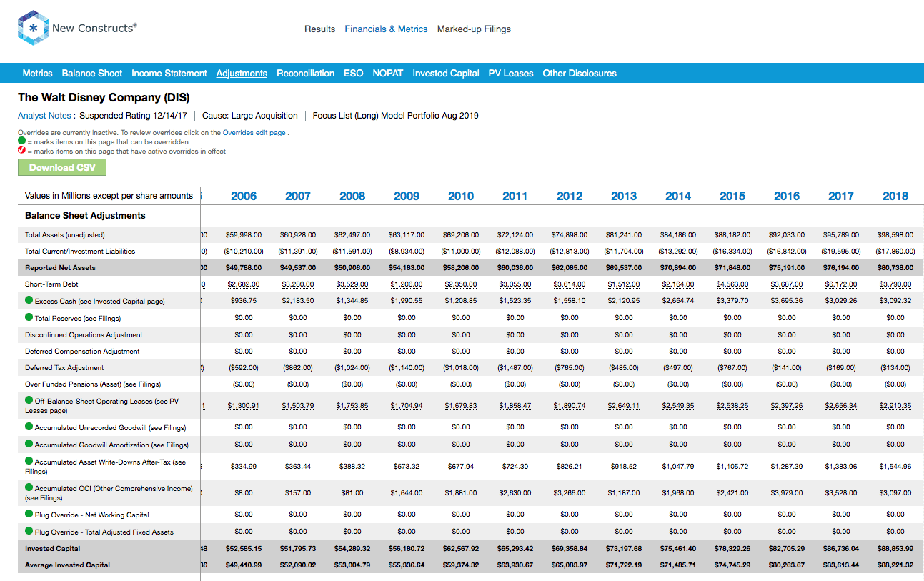Click green dot beside Off-Balance-Sheet Operating Leases

click(29, 401)
